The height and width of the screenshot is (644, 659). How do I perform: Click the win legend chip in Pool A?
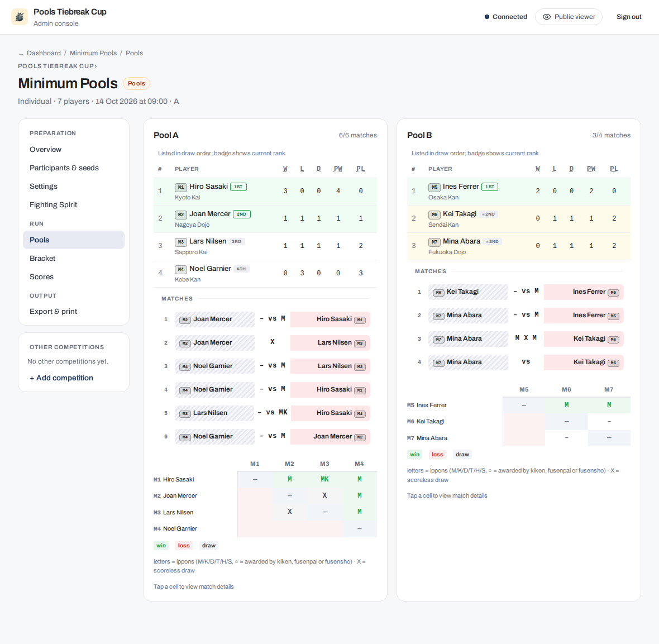click(x=161, y=546)
